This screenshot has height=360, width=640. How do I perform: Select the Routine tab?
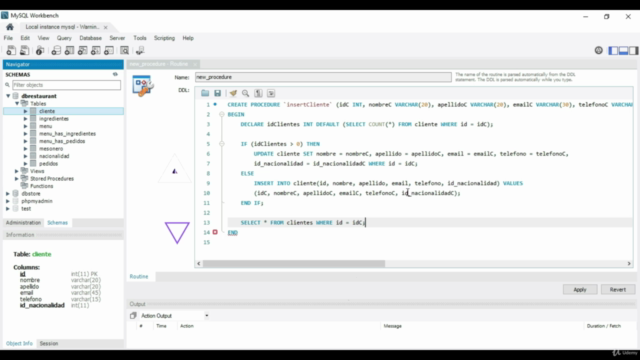(139, 276)
